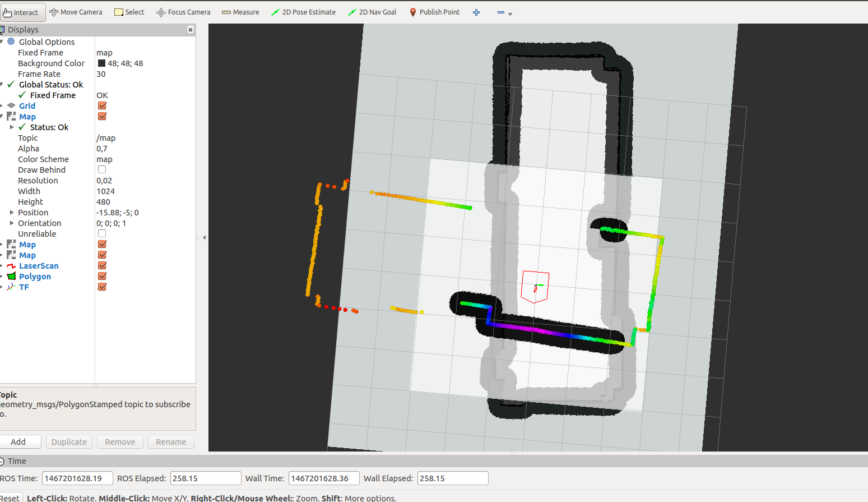Toggle the Polygon display checkbox
Viewport: 868px width, 502px height.
102,276
